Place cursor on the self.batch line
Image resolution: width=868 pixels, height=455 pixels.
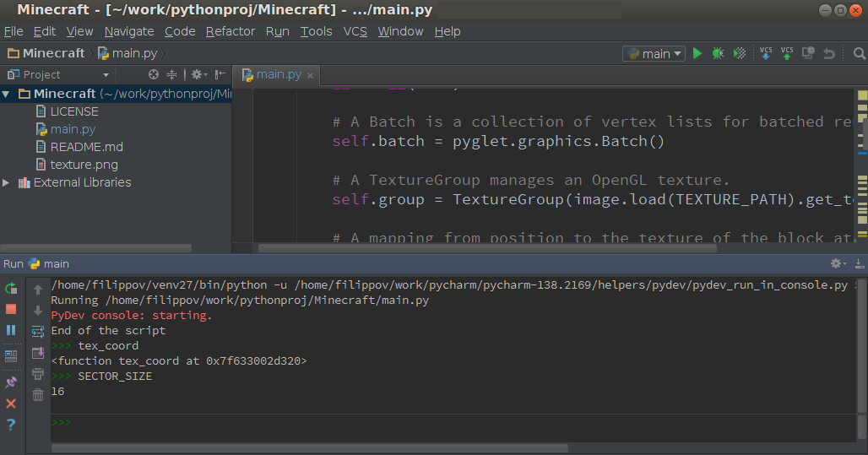[x=497, y=141]
